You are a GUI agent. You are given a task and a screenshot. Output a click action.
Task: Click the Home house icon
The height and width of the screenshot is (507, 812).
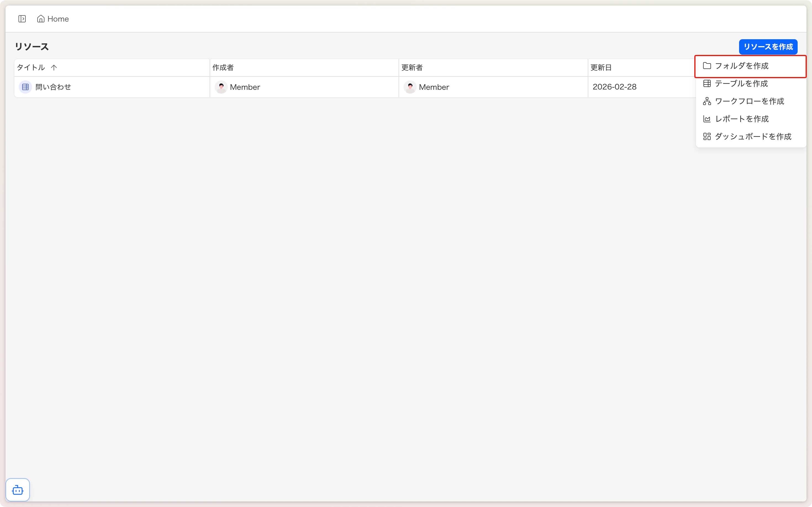[x=41, y=19]
